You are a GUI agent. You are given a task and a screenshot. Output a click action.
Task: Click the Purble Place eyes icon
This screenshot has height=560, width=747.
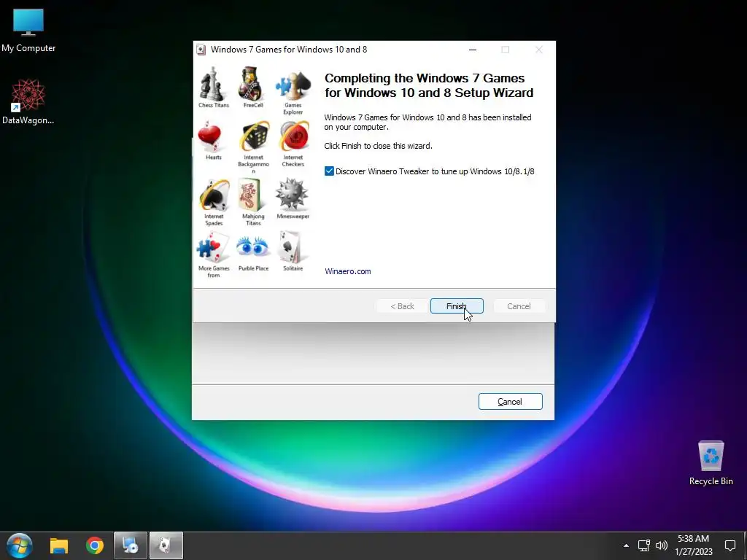[253, 248]
